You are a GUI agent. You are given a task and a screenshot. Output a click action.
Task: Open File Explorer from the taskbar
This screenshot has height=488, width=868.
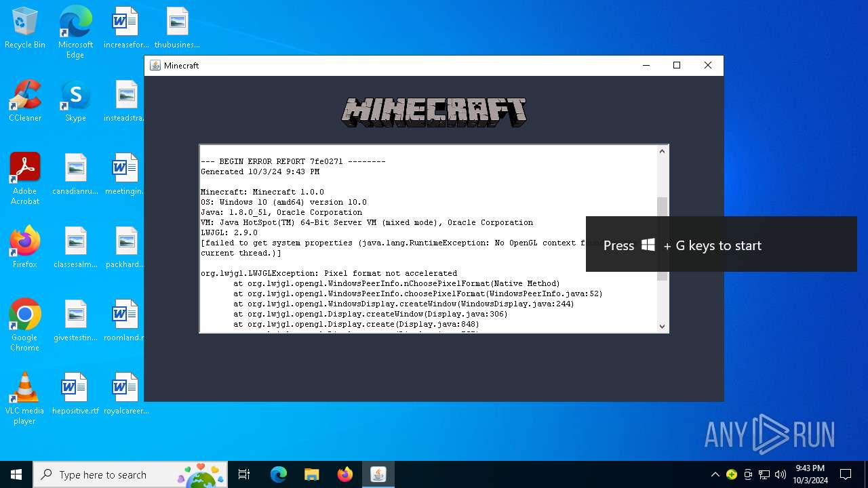[311, 474]
